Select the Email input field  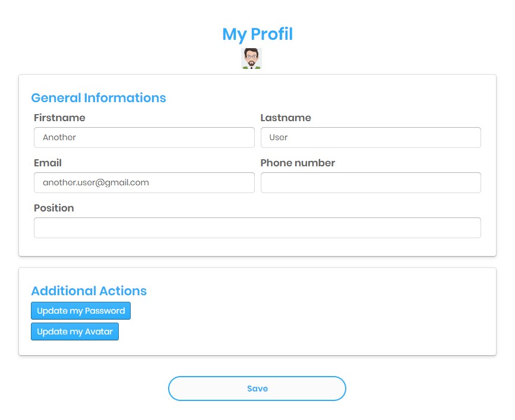(x=144, y=182)
